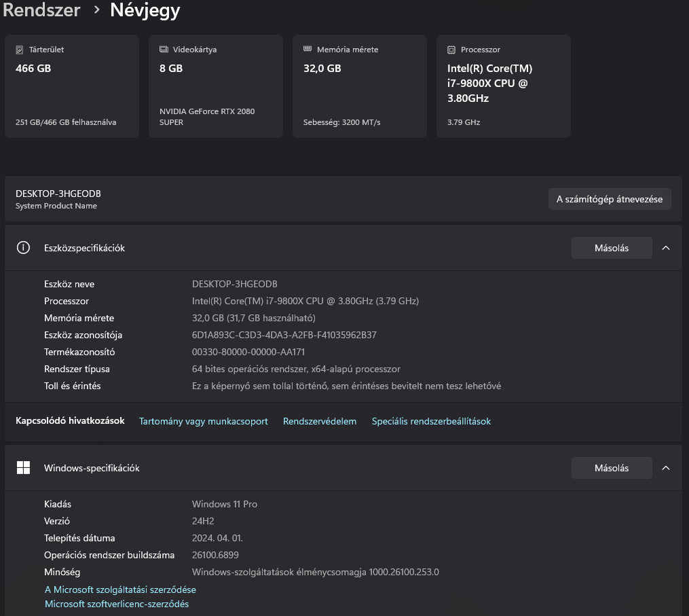Click the info icon beside Eszközspecifikációk
Viewport: 689px width, 616px height.
click(23, 248)
